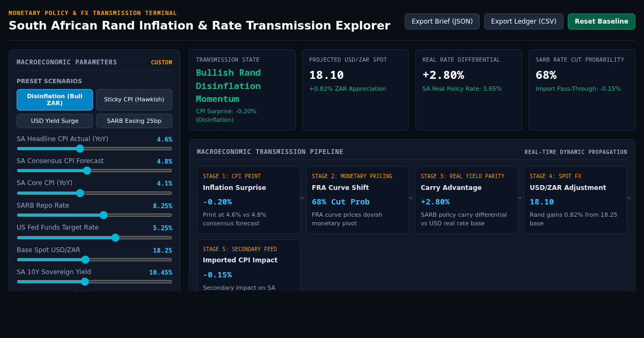
Task: Click the Macroeconomic Transmission Pipeline heading
Action: pos(270,152)
